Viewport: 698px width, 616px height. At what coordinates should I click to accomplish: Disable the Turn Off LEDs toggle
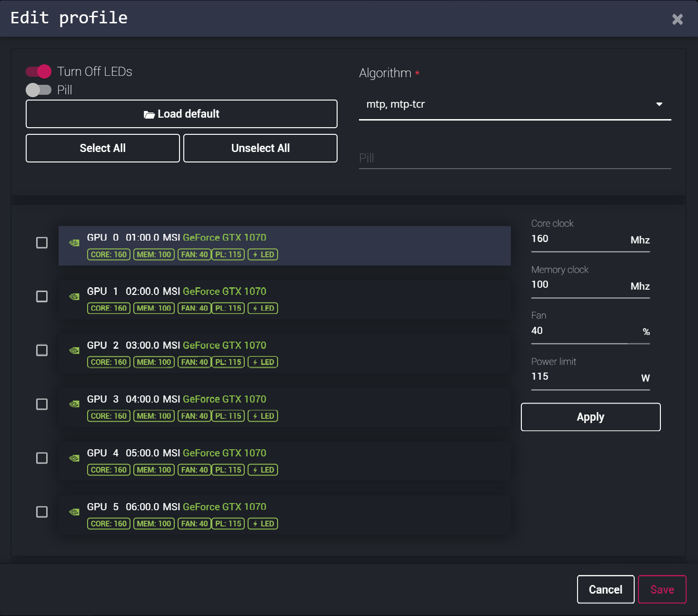(39, 71)
